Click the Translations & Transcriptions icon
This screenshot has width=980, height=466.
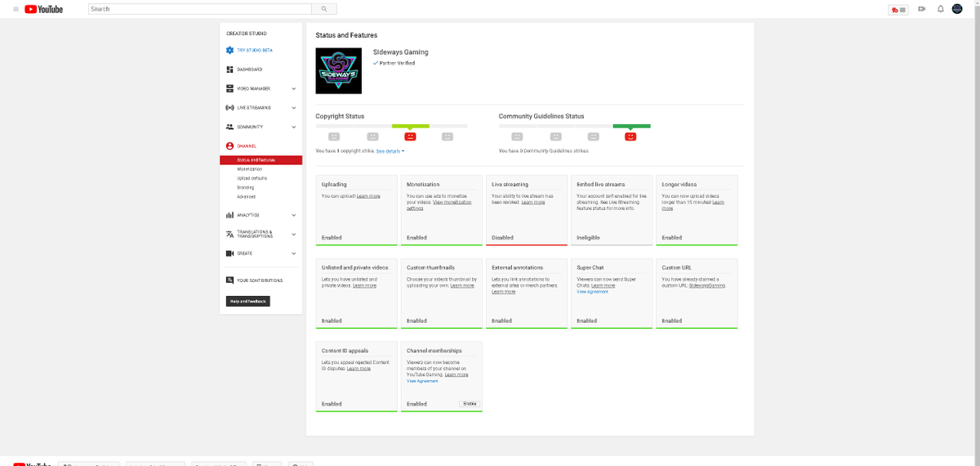[229, 234]
